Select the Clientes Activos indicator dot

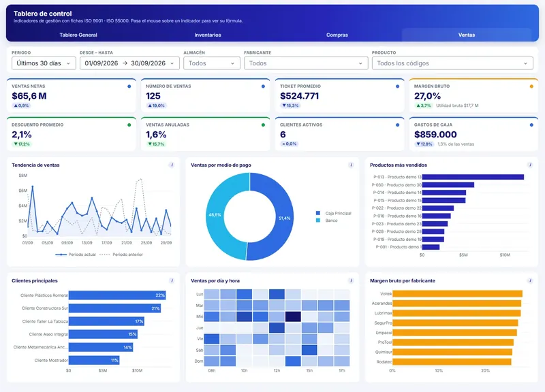397,125
